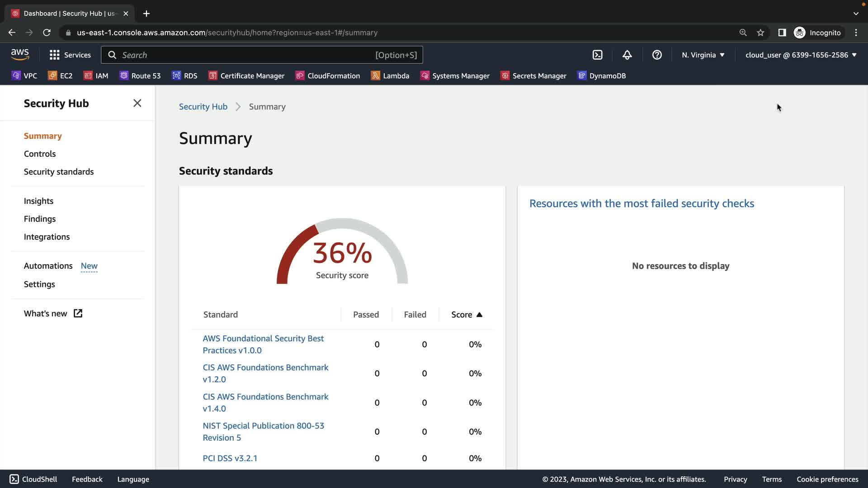
Task: Select Insights in the sidebar menu
Action: tap(38, 201)
